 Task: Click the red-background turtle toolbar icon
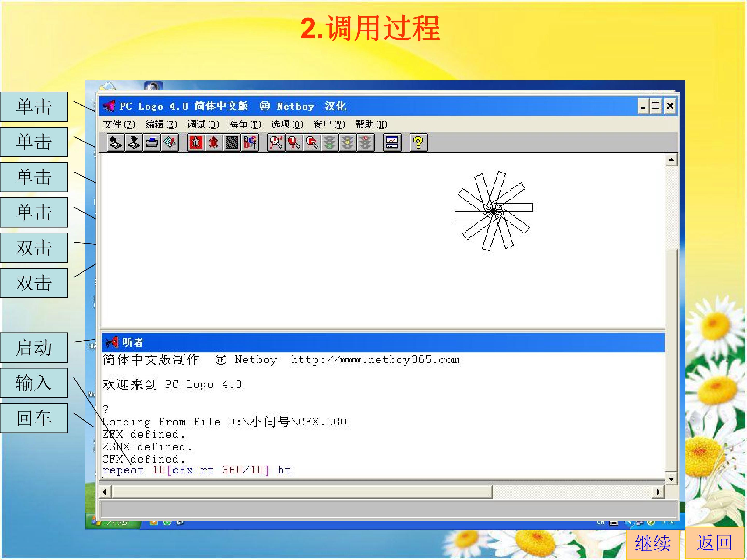point(196,142)
